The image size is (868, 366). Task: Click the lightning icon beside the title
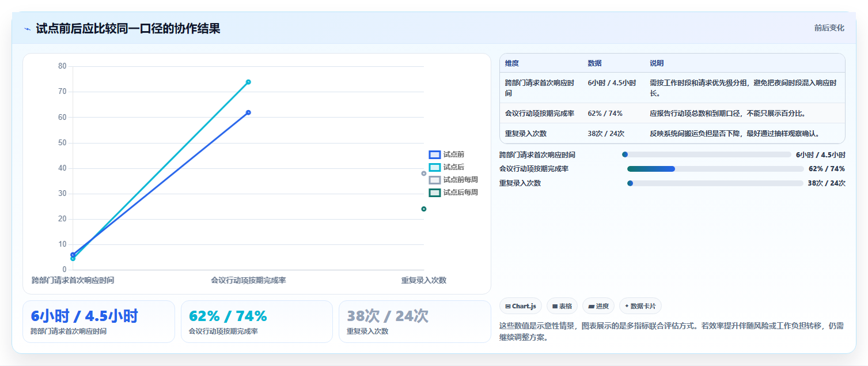click(x=27, y=29)
